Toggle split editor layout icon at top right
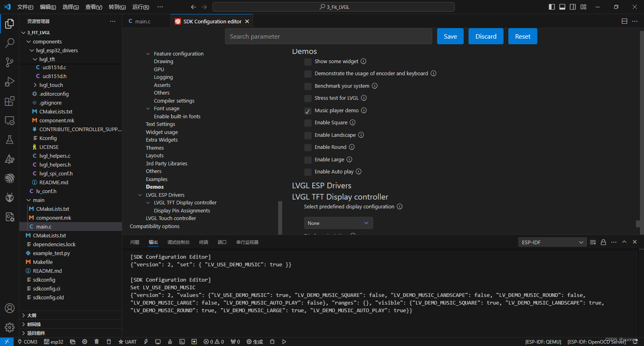Viewport: 644px width, 346px height. click(x=624, y=21)
